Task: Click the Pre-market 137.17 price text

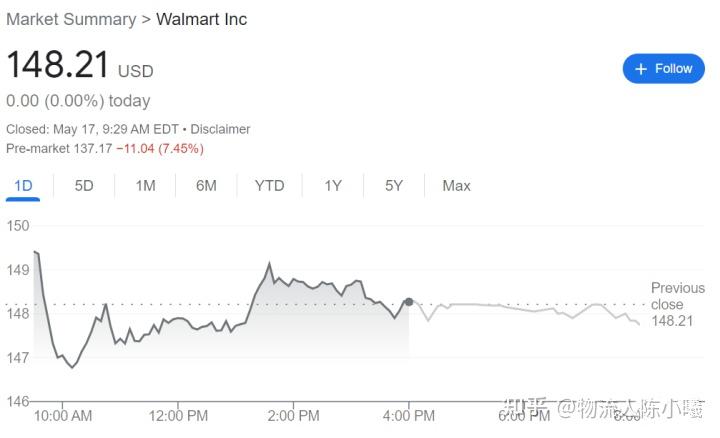Action: point(58,148)
